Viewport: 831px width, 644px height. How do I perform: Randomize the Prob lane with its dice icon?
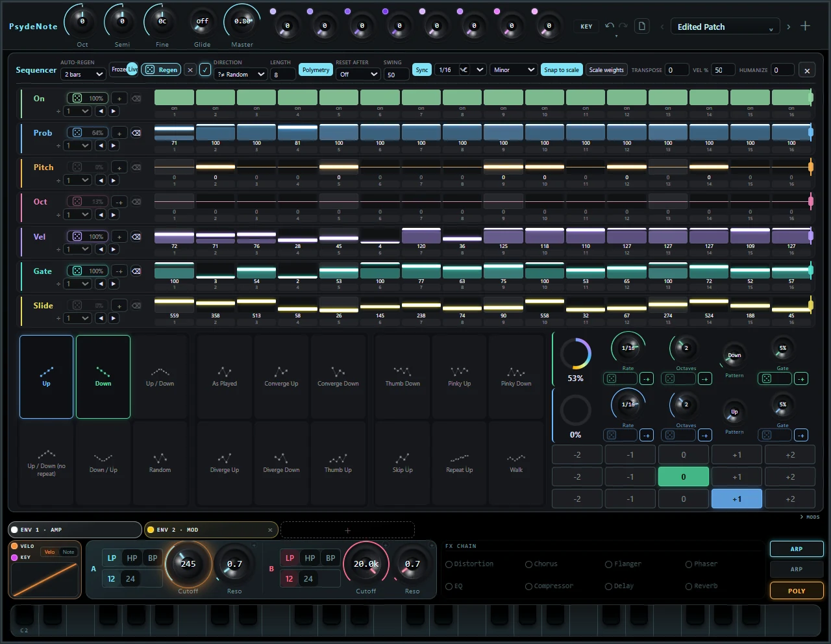77,132
